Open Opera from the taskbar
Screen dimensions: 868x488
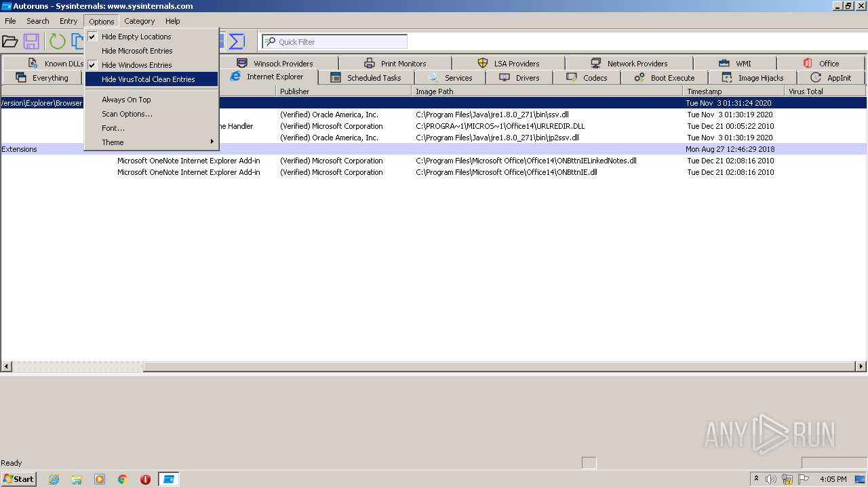pyautogui.click(x=145, y=479)
